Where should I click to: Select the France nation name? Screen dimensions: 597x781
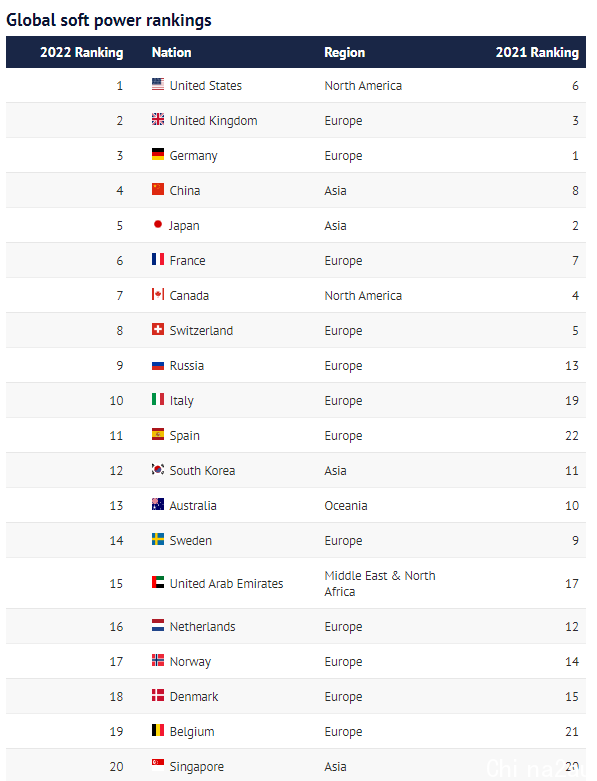(x=187, y=260)
